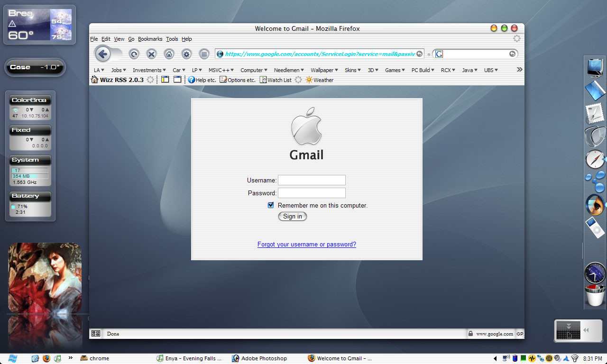Viewport: 607px width, 364px height.
Task: Open the Brea weather widget
Action: click(40, 25)
